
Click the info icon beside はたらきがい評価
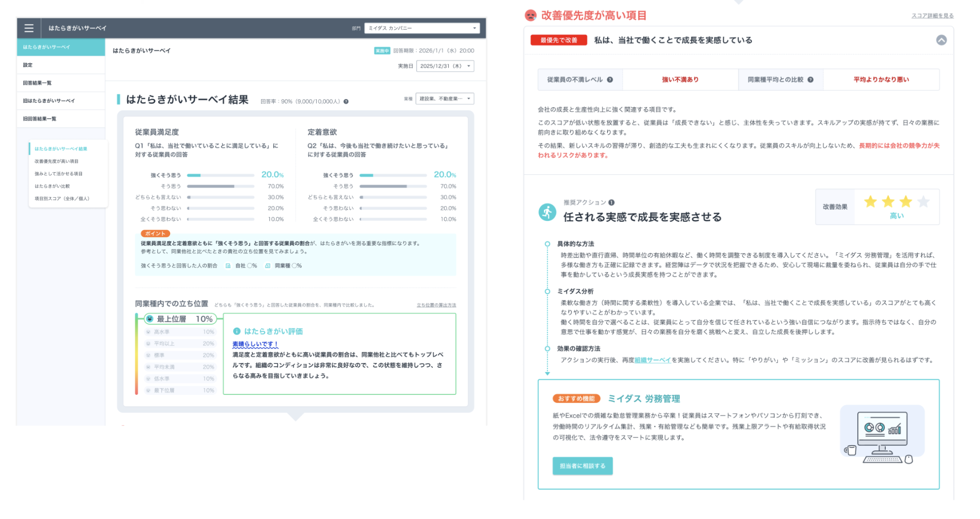[x=236, y=331]
